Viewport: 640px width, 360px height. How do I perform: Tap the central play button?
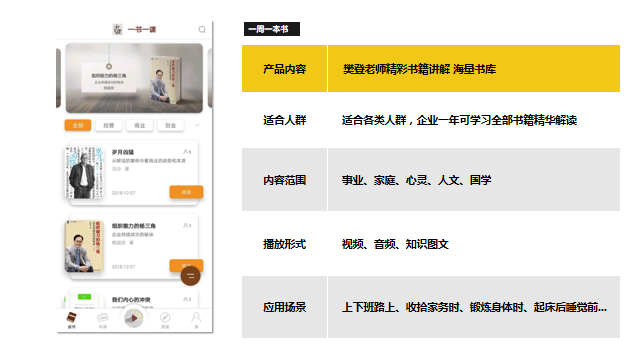pyautogui.click(x=134, y=318)
